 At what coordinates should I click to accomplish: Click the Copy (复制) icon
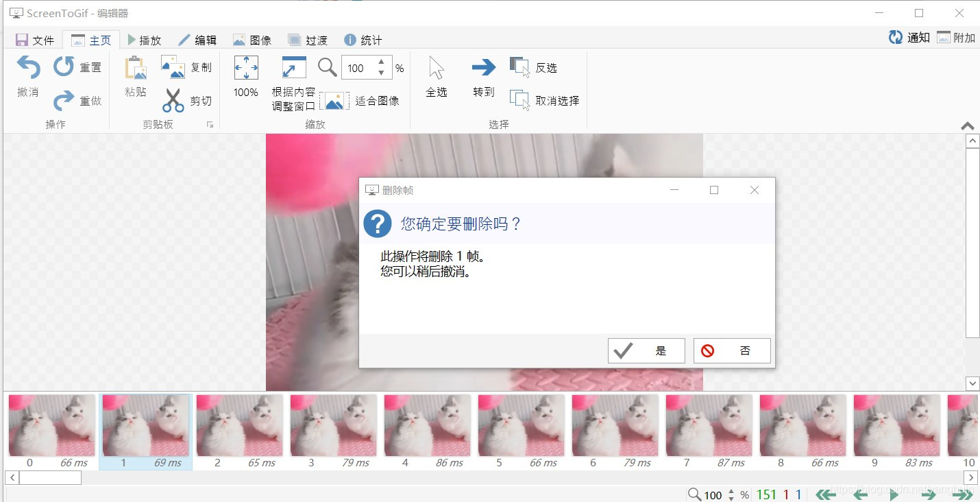tap(173, 67)
